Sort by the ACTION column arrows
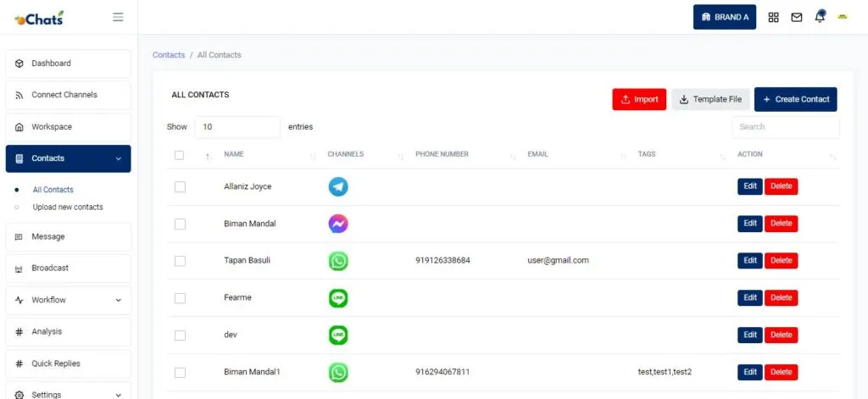The width and height of the screenshot is (868, 399). tap(832, 158)
